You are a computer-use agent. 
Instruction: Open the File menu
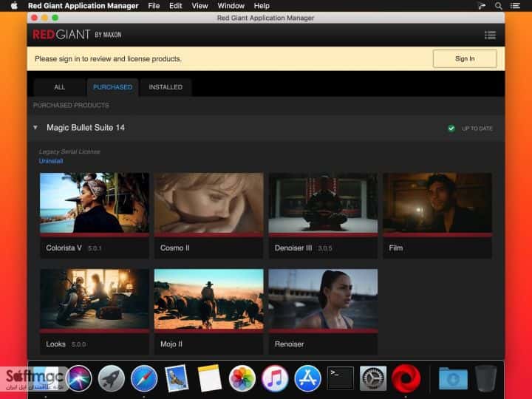coord(154,6)
